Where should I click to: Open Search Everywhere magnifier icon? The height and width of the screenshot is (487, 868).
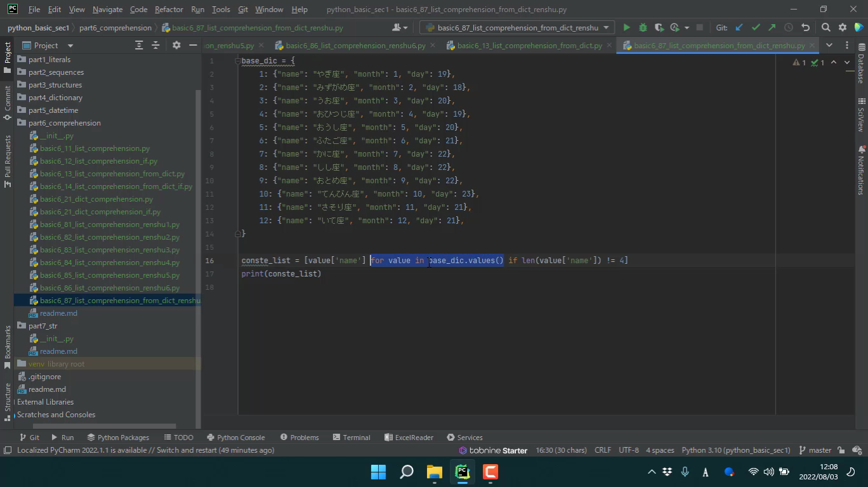point(825,27)
